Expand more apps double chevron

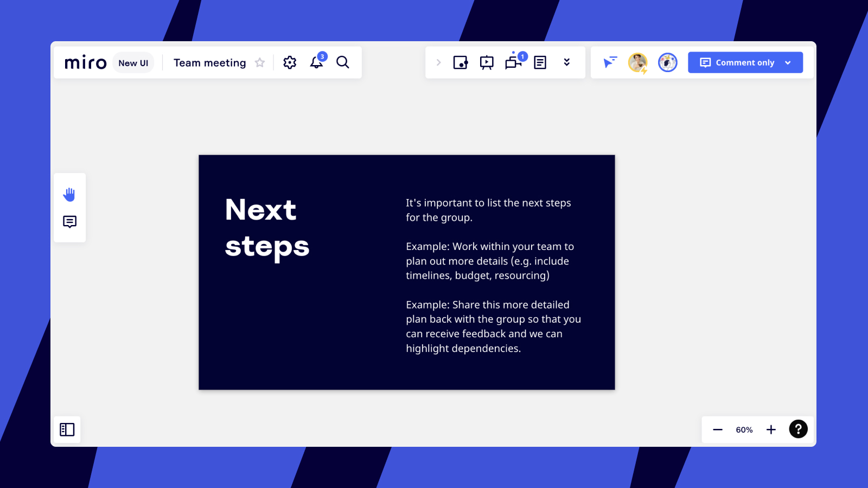pos(566,63)
